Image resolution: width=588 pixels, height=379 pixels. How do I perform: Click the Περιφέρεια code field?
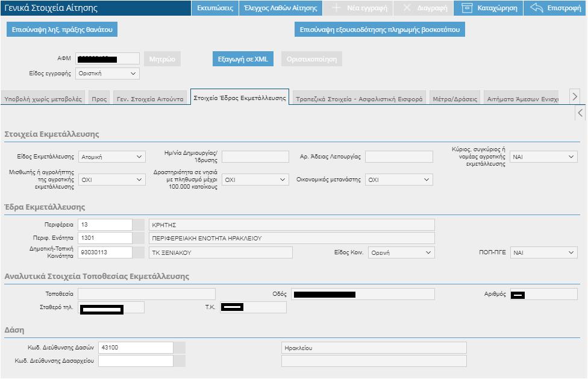coord(105,225)
